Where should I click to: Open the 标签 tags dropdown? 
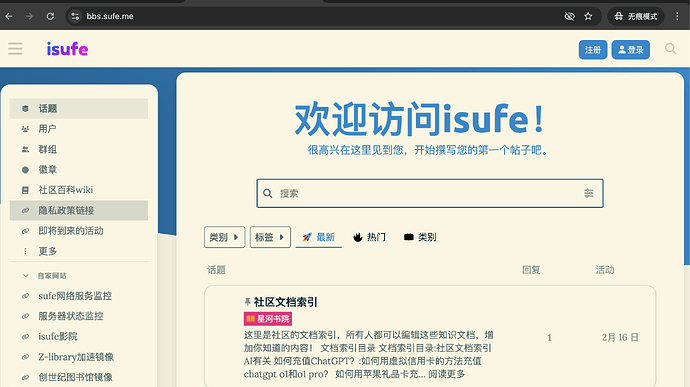pyautogui.click(x=270, y=237)
